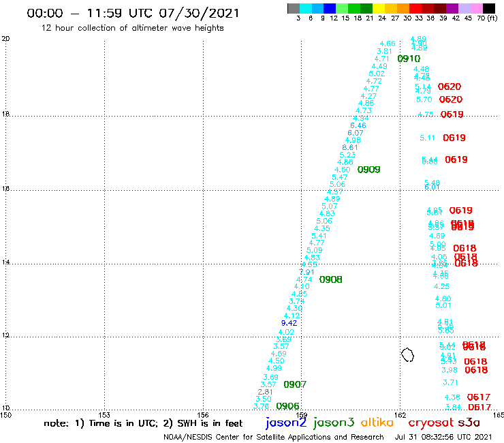Click the 153 longitude axis label
Viewport: 504px width, 443px height.
[x=104, y=415]
